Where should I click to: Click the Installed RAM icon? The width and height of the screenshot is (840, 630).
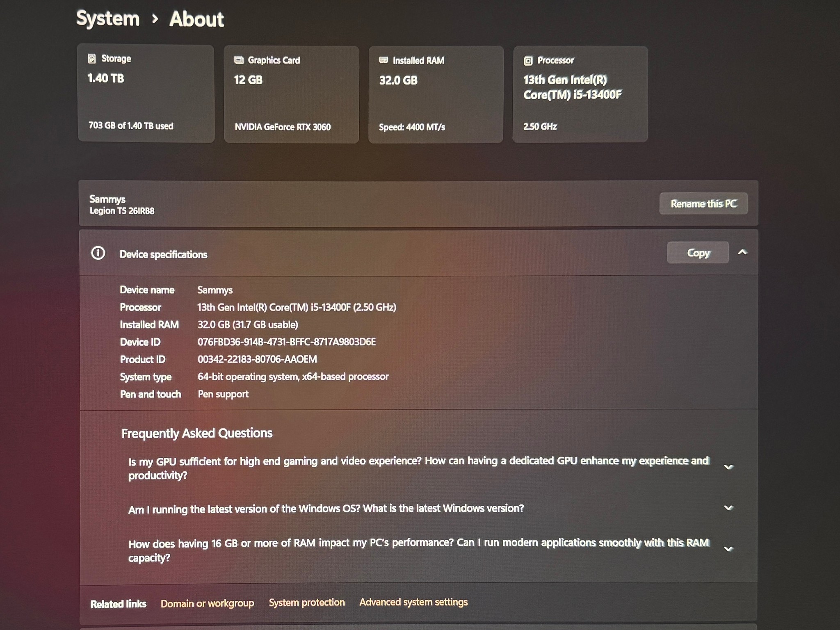(383, 60)
